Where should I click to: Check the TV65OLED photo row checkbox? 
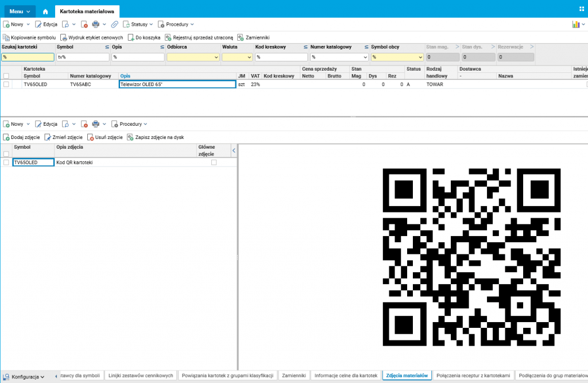pos(6,163)
